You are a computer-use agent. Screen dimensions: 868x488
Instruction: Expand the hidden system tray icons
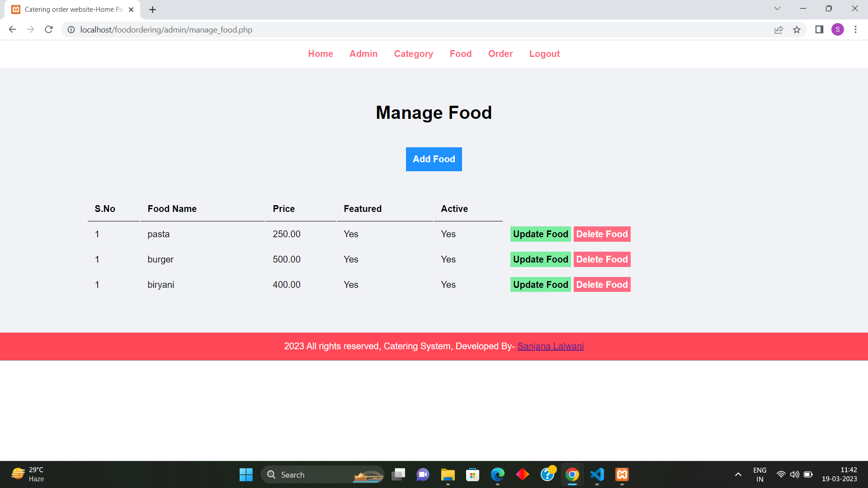[x=738, y=474]
